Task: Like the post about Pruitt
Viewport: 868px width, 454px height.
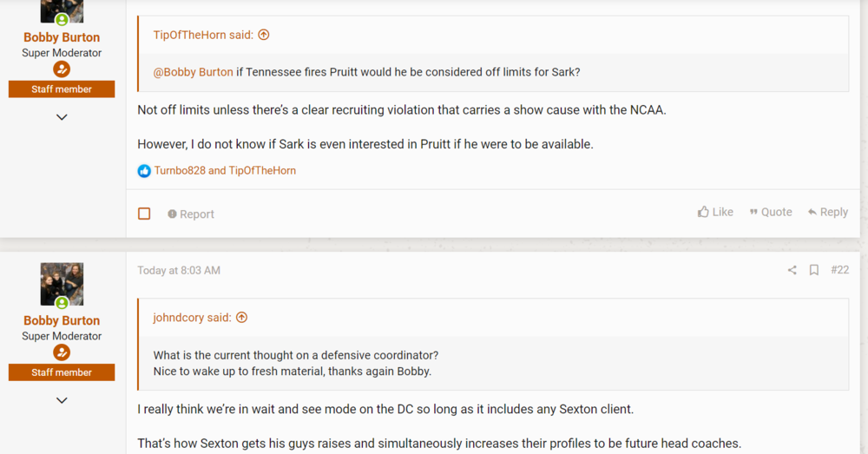Action: click(715, 212)
